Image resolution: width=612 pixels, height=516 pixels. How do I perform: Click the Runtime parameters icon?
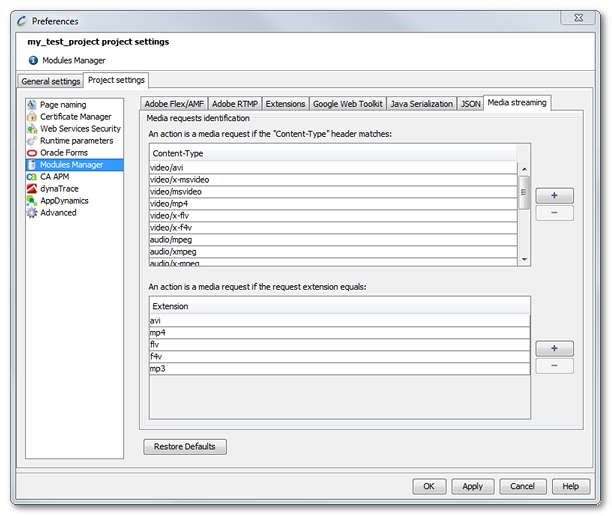point(32,141)
